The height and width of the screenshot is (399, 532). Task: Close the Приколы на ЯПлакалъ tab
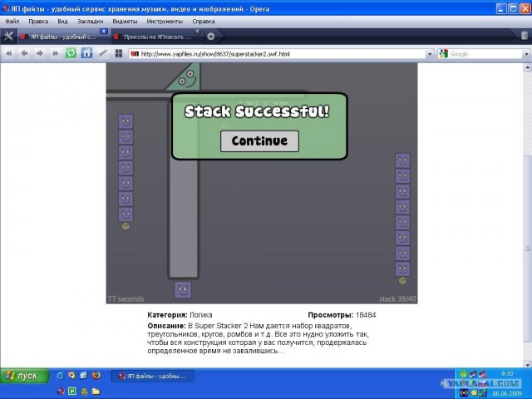(x=197, y=32)
